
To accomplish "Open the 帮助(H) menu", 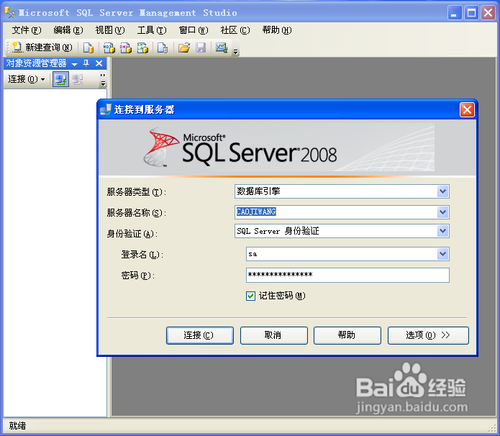I will click(x=277, y=30).
